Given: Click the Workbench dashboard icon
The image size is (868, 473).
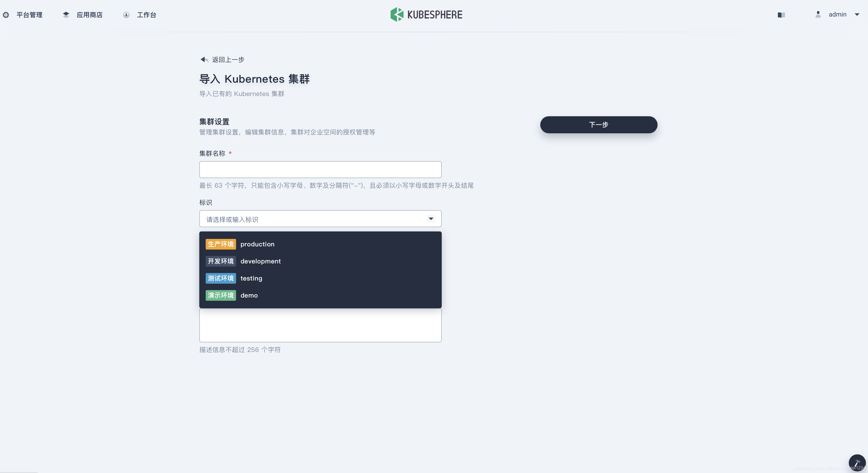Looking at the screenshot, I should coord(126,15).
